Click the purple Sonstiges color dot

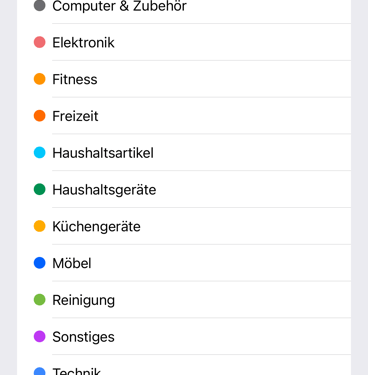(40, 337)
